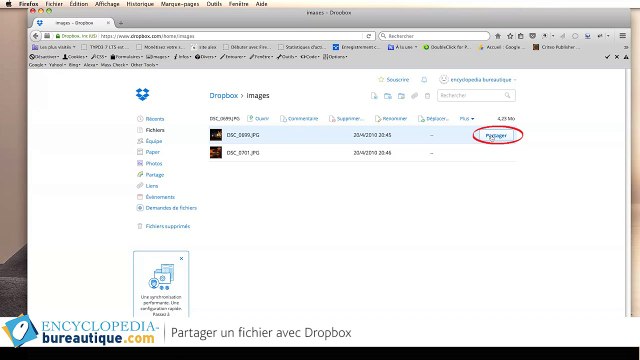
Task: Click Commentaire in the file action bar
Action: tap(299, 118)
